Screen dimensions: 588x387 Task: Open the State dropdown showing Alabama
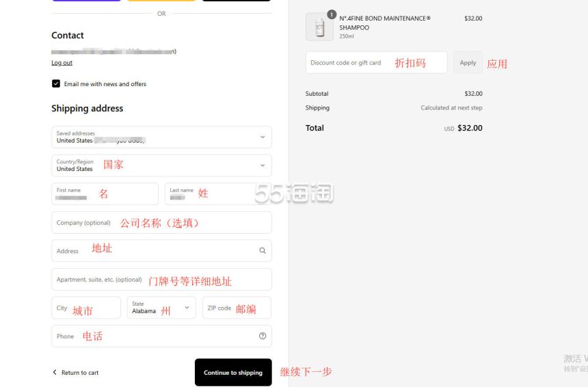[x=161, y=308]
